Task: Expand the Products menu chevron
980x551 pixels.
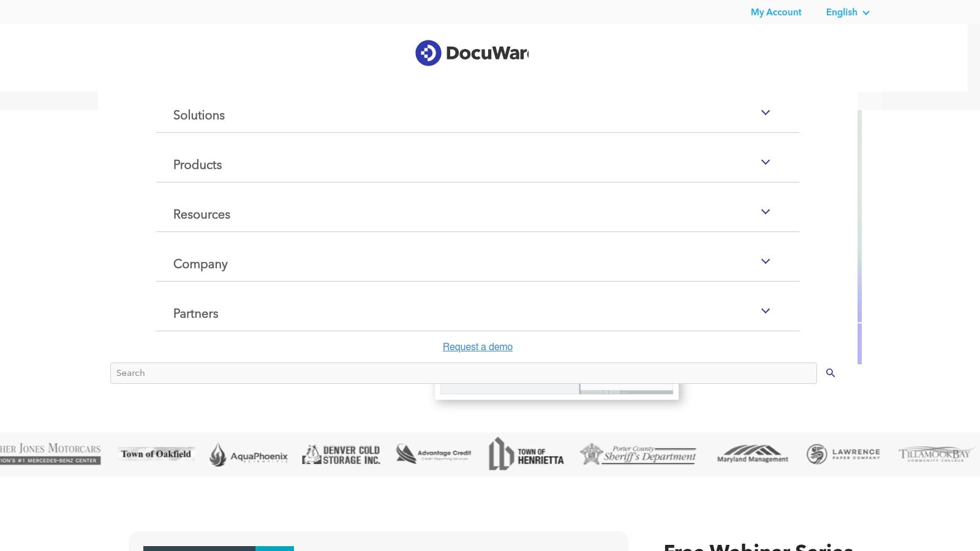Action: (766, 162)
